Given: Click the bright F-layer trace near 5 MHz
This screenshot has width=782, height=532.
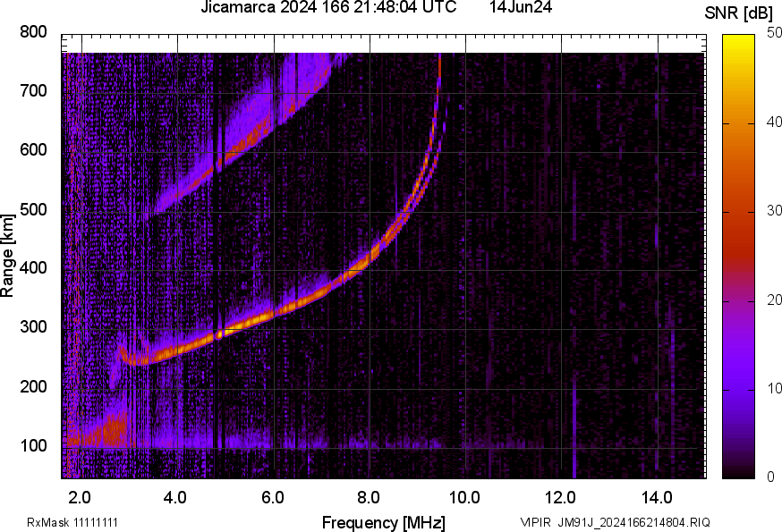Looking at the screenshot, I should tap(227, 331).
